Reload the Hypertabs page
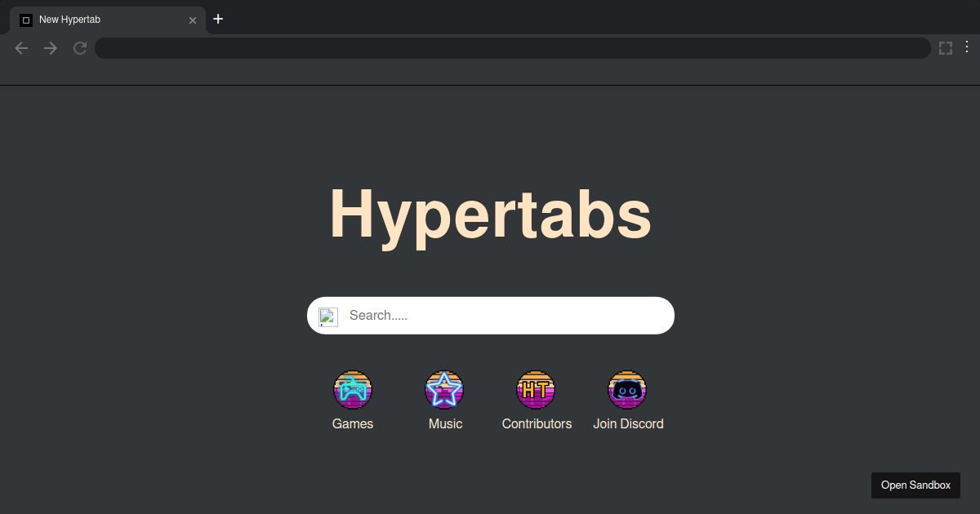The image size is (980, 514). pos(79,48)
